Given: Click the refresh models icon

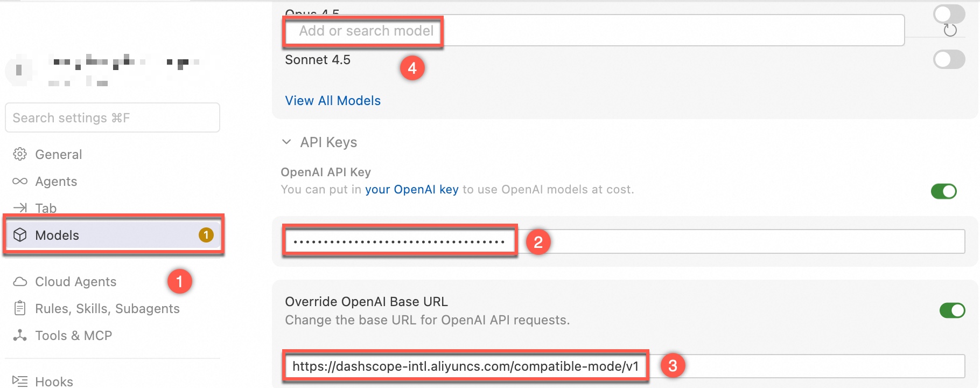Looking at the screenshot, I should (950, 31).
